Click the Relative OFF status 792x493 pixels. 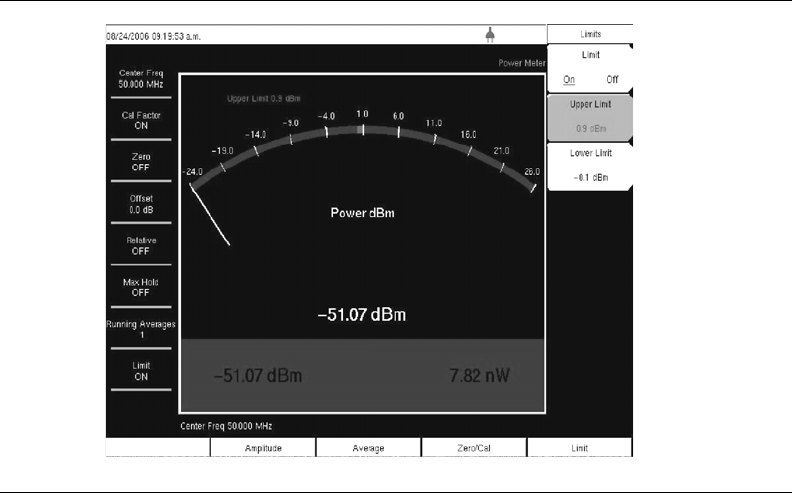point(141,246)
